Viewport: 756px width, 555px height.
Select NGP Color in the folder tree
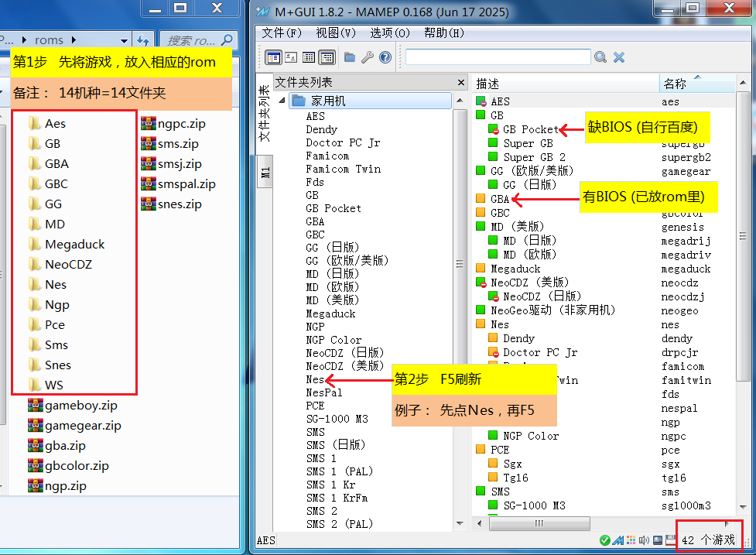334,340
